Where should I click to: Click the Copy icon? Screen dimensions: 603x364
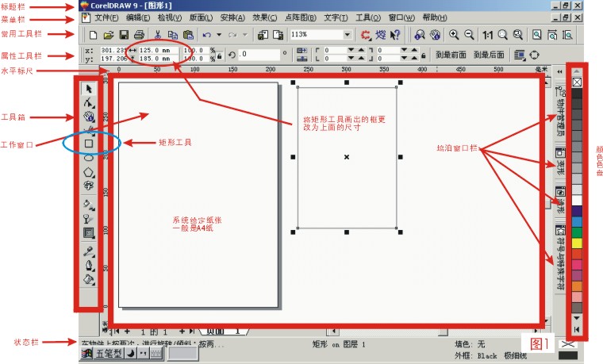coord(173,35)
